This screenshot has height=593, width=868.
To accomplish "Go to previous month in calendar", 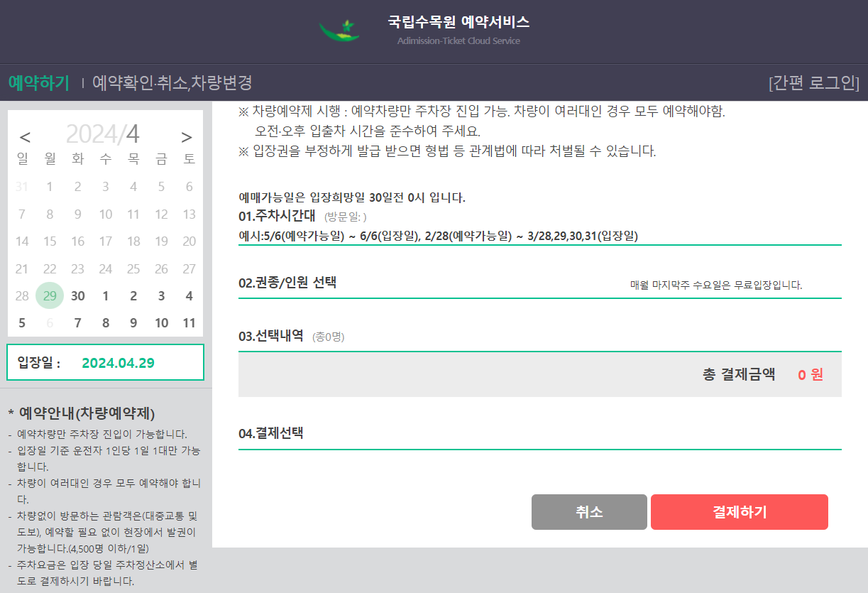I will 25,137.
